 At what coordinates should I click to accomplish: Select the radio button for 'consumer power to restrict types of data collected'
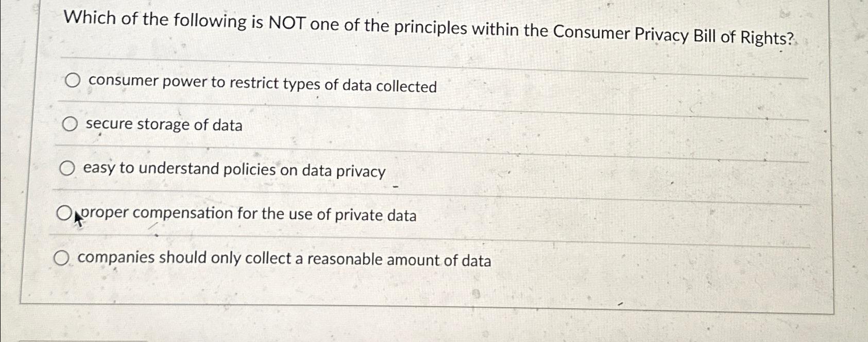coord(72,80)
